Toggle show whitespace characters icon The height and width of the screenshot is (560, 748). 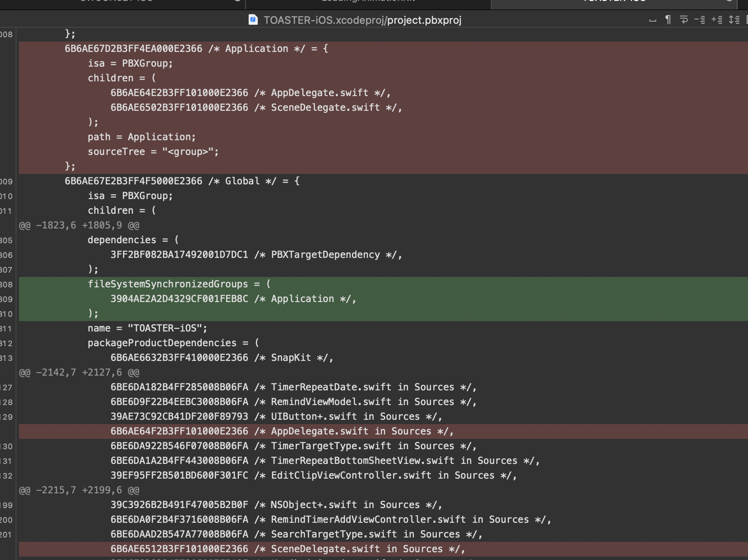pos(652,20)
